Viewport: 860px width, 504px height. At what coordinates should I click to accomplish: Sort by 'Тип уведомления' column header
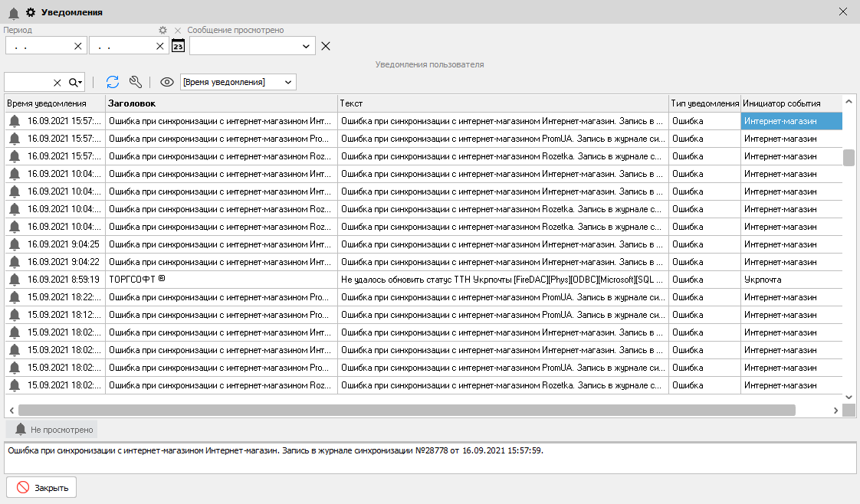click(704, 103)
